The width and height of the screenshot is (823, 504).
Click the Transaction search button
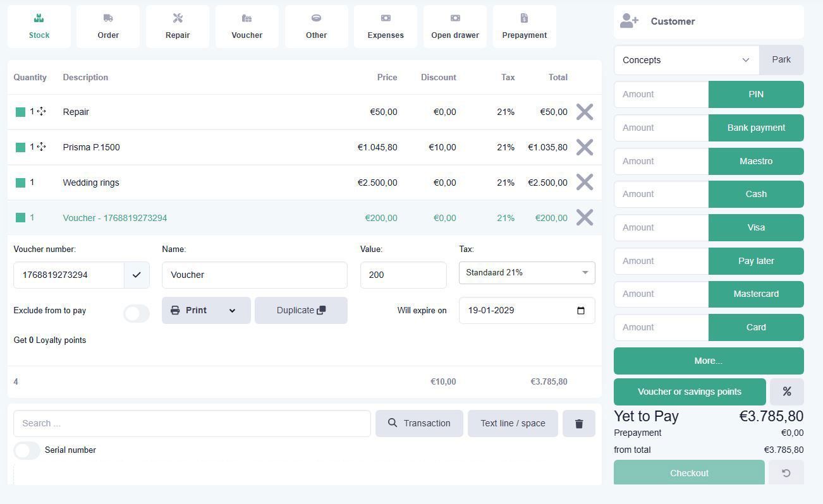pos(419,423)
